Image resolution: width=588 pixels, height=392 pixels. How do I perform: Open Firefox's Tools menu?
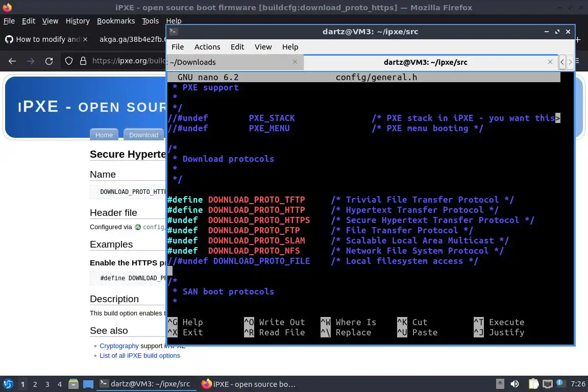click(151, 21)
